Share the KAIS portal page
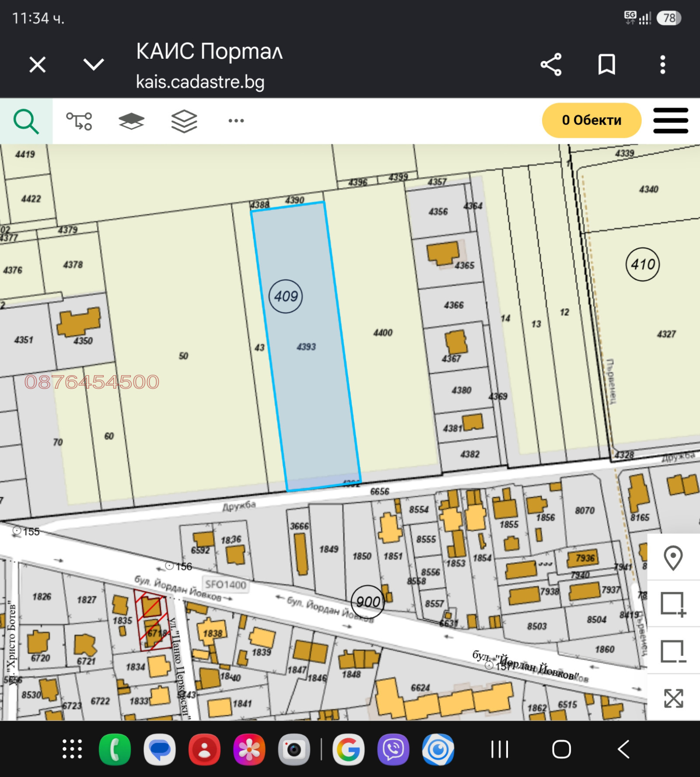700x777 pixels. pos(551,65)
